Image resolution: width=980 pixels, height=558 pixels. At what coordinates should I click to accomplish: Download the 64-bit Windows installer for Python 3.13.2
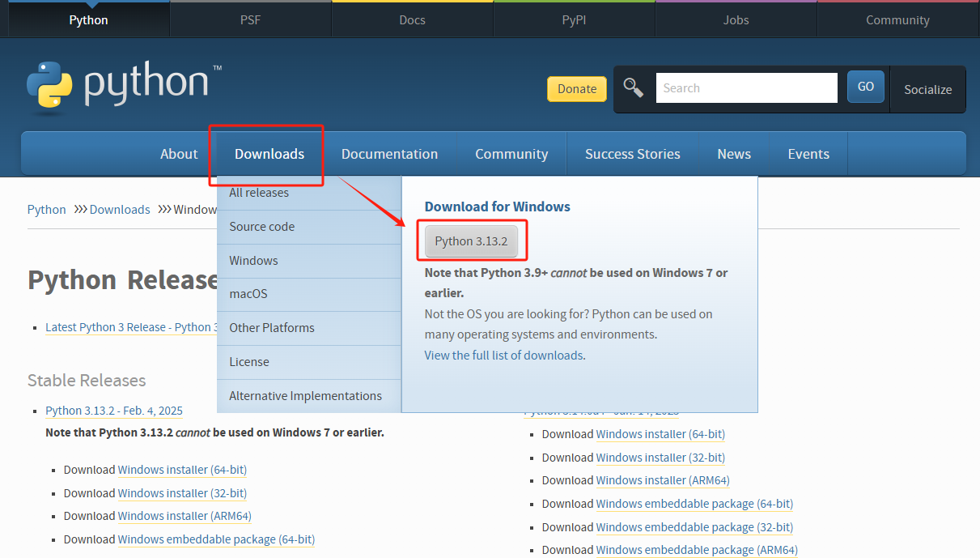pos(182,470)
